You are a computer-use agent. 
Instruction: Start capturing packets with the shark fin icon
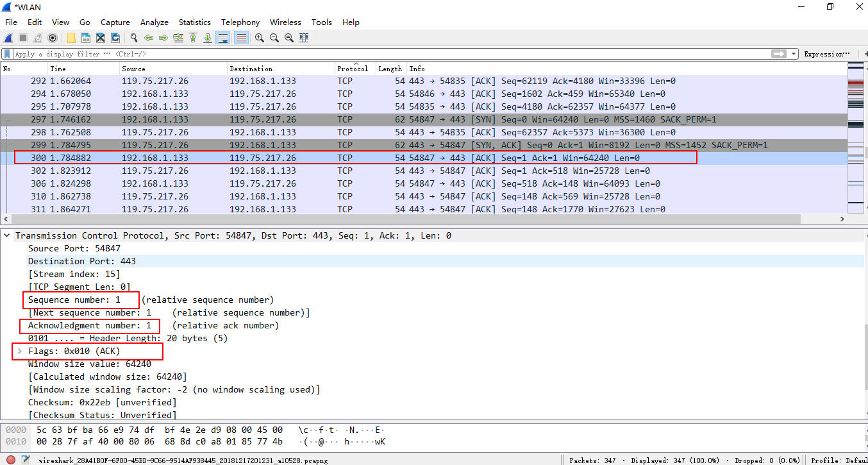[9, 38]
